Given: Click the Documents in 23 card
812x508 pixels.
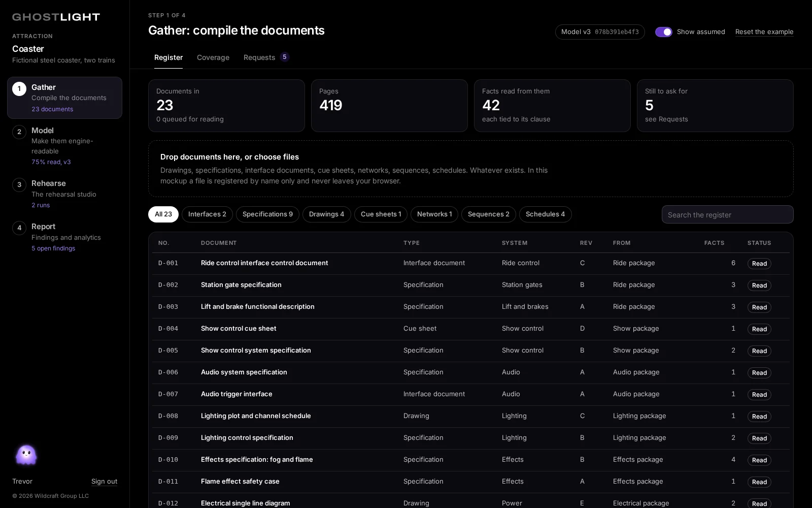Looking at the screenshot, I should tap(226, 106).
